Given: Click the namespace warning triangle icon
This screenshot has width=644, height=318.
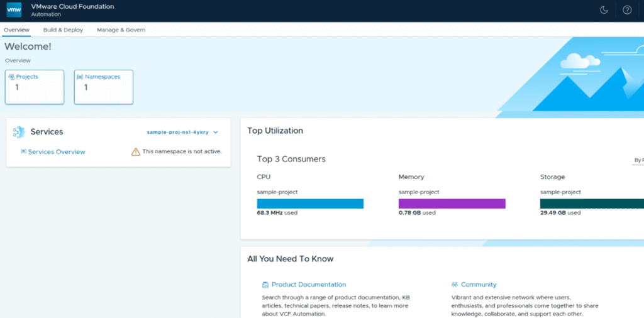Looking at the screenshot, I should pyautogui.click(x=136, y=151).
